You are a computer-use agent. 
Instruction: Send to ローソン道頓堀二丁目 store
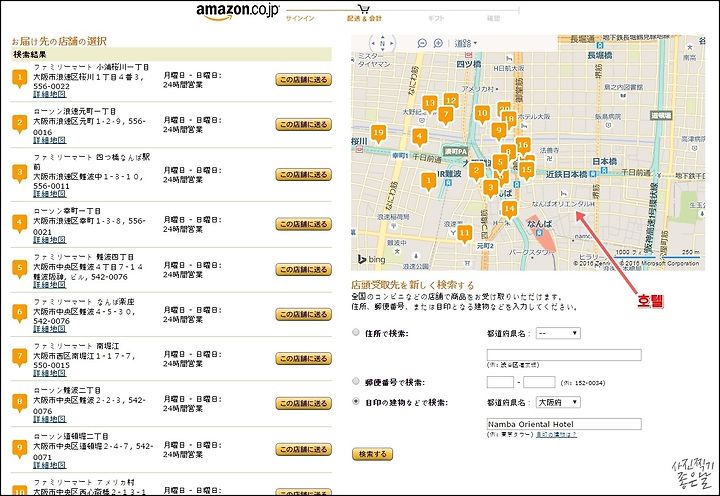(304, 449)
